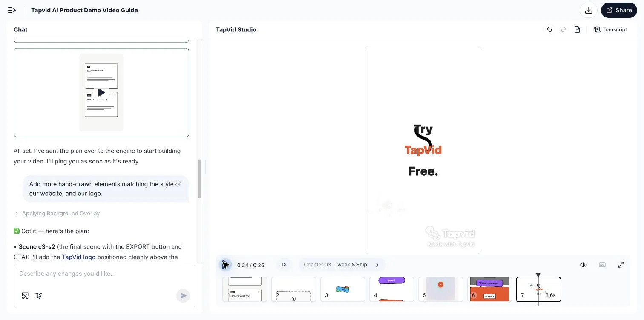
Task: Click the 0:24 / 0:26 time readout
Action: (x=251, y=265)
